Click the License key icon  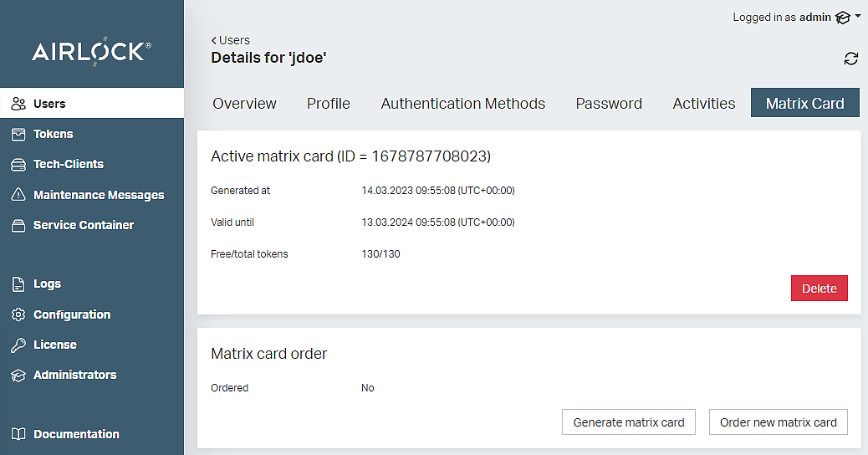coord(18,345)
